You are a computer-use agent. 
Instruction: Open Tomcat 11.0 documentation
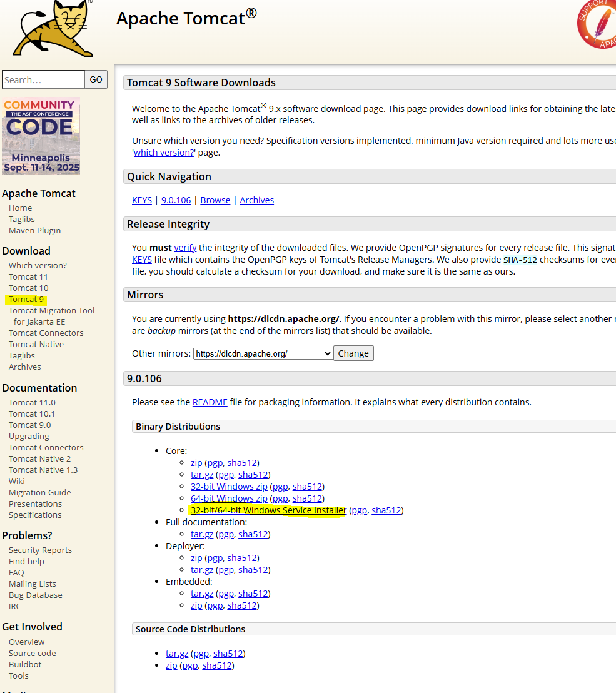click(32, 402)
